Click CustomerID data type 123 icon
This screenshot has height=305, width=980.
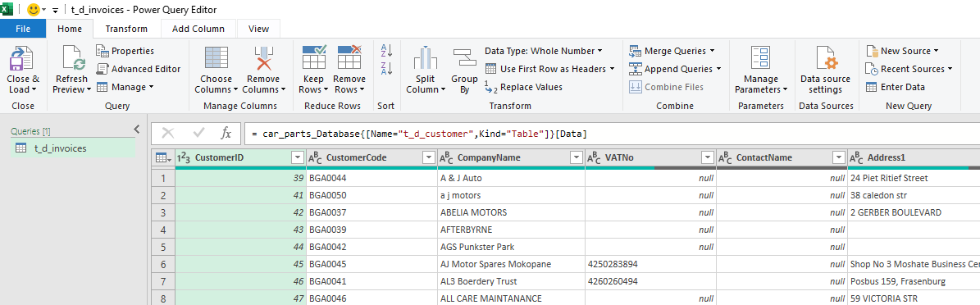coord(185,158)
